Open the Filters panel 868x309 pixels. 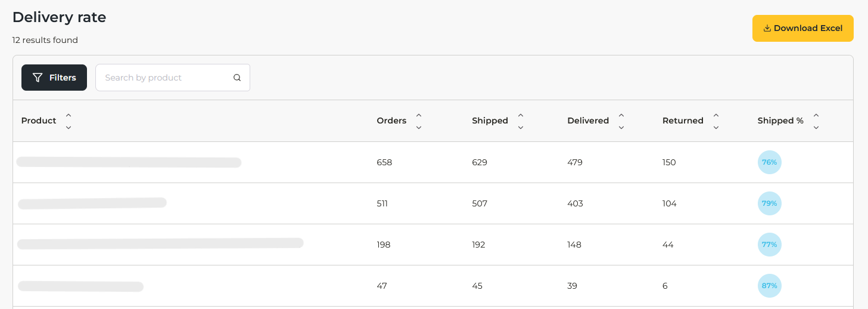(54, 78)
